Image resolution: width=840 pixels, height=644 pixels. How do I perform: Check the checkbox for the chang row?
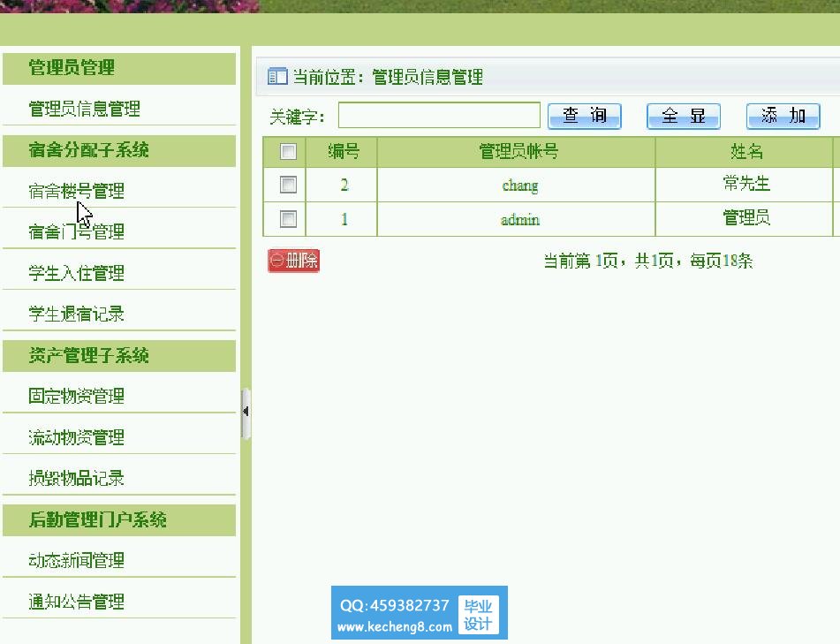288,185
